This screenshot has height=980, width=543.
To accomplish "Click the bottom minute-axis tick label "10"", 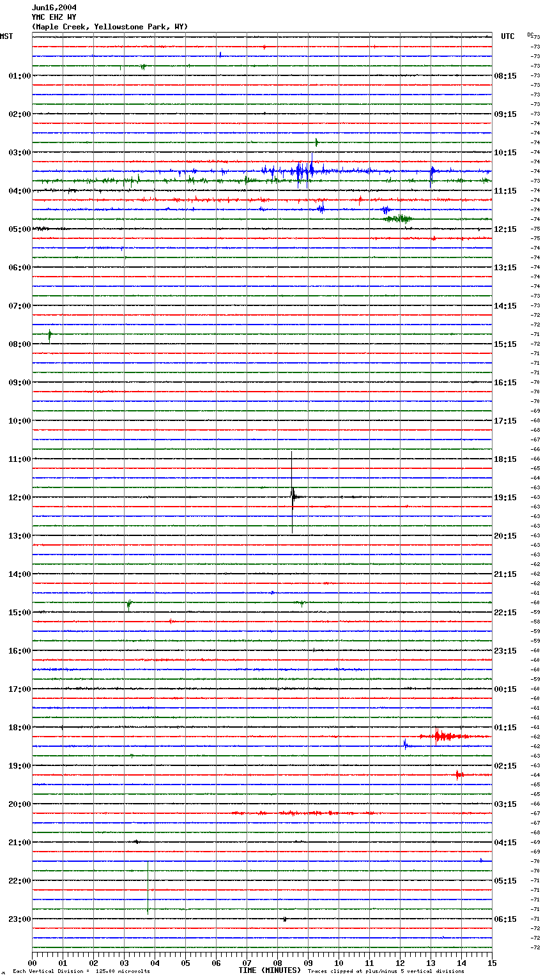I will 339,963.
